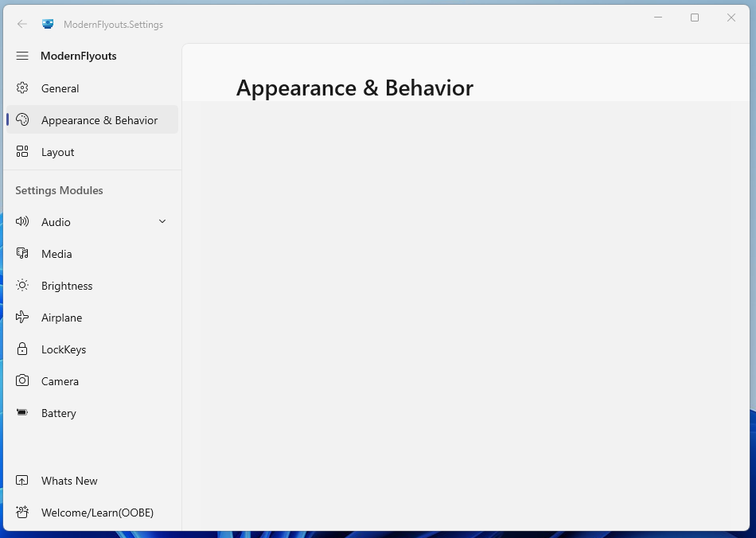The height and width of the screenshot is (538, 756).
Task: Click the ModernFlyouts app logo icon
Action: [x=48, y=24]
